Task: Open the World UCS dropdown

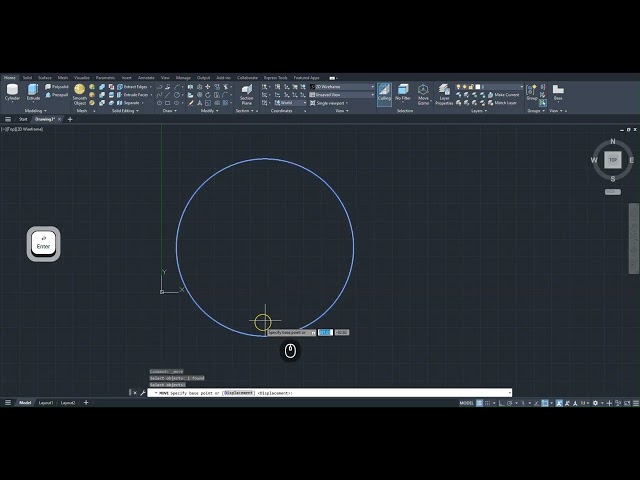Action: pos(290,103)
